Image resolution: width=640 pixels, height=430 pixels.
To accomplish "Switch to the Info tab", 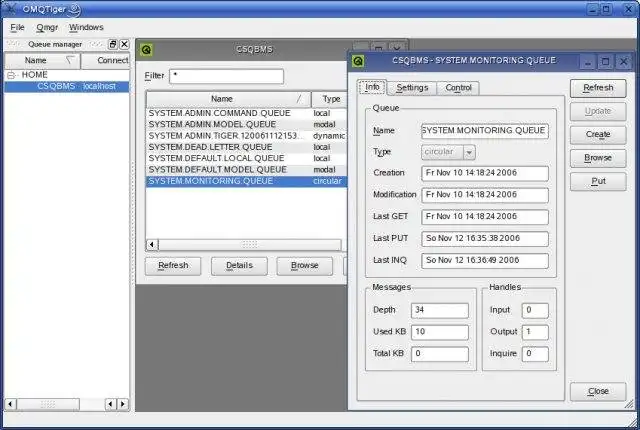I will [372, 87].
